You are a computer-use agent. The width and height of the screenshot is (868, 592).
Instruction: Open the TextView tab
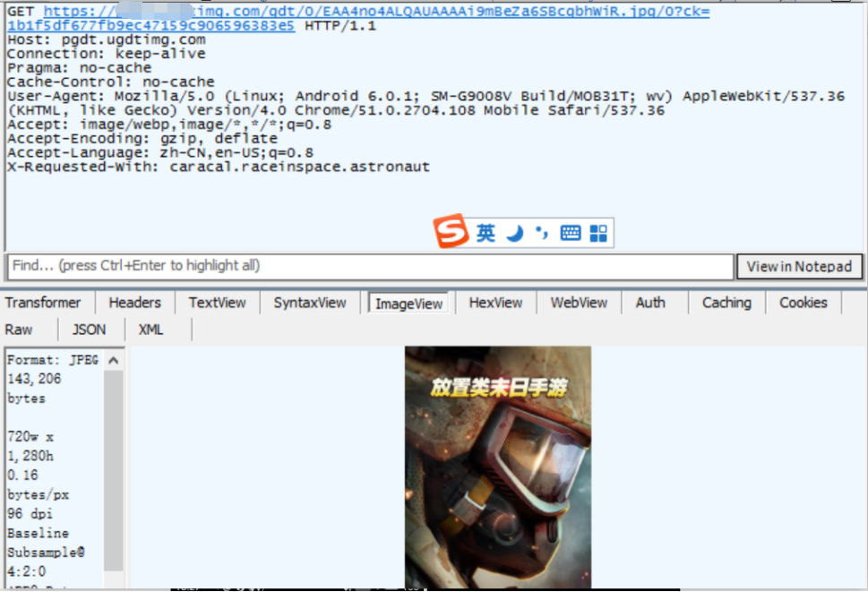pyautogui.click(x=217, y=303)
